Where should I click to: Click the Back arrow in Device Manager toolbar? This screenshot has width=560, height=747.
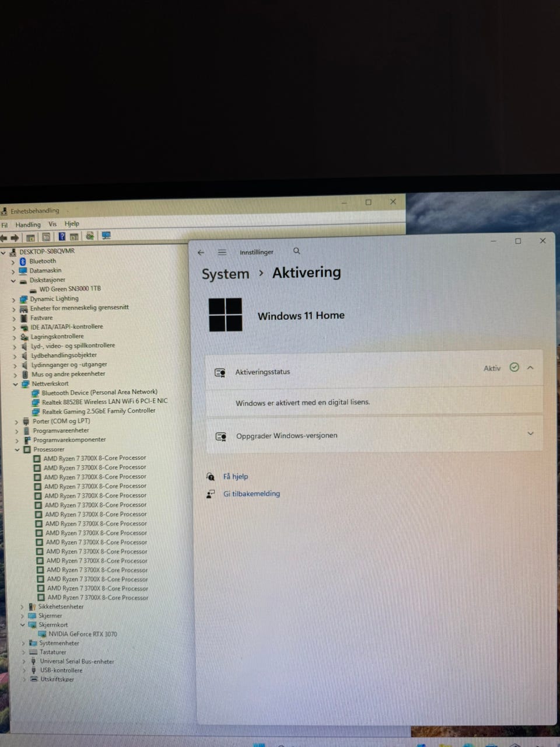(x=3, y=238)
